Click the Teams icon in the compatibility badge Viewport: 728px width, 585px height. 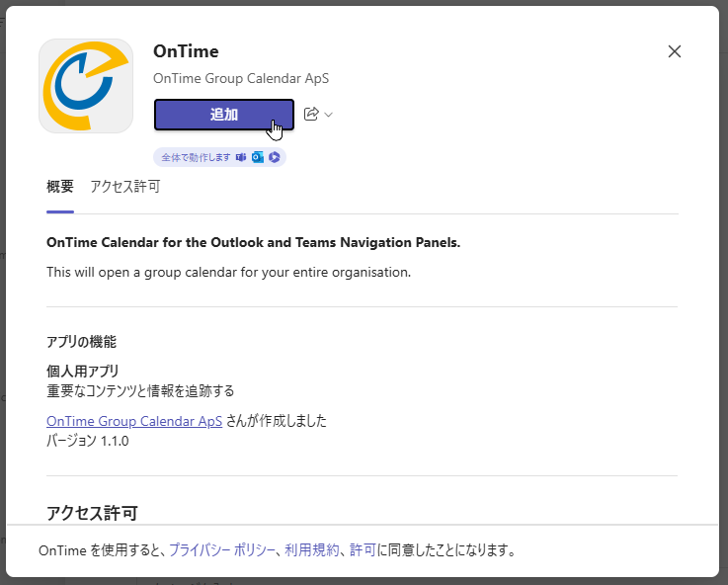(x=241, y=157)
